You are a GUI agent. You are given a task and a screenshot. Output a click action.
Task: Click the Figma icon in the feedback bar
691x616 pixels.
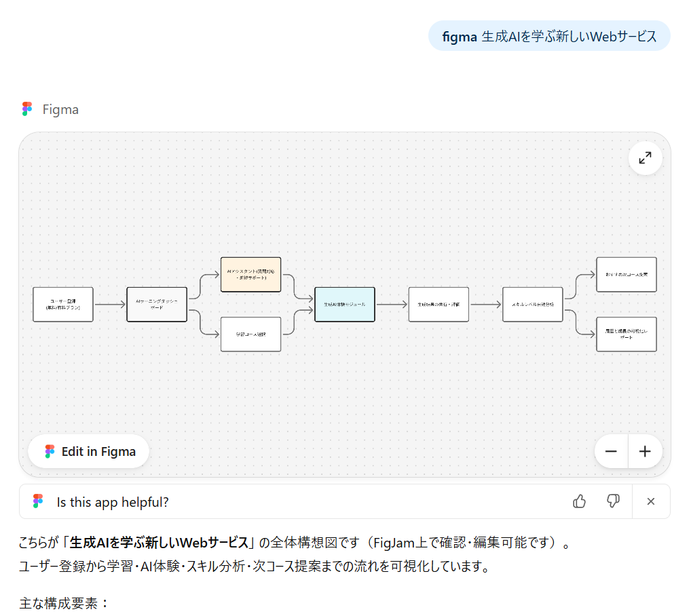coord(38,501)
